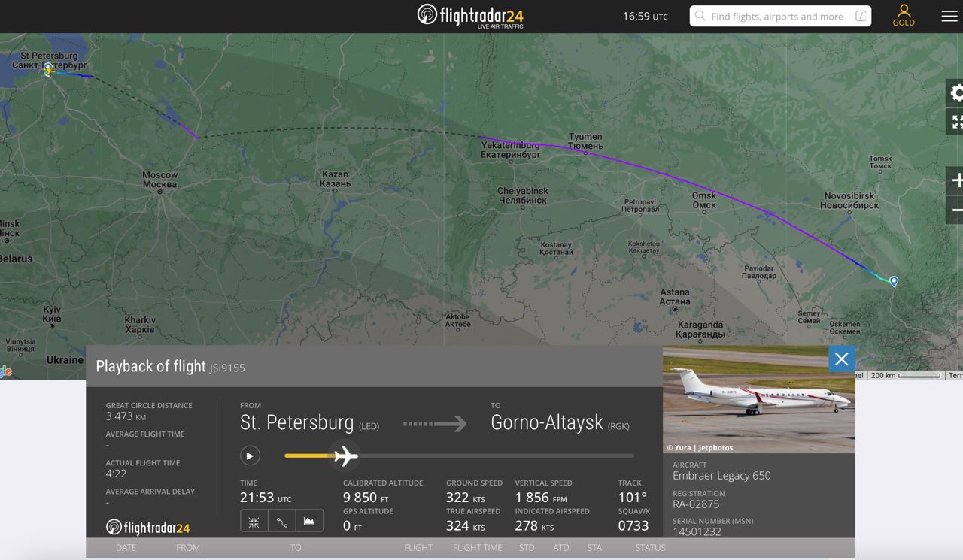
Task: Click the Find flights search field
Action: pos(779,16)
